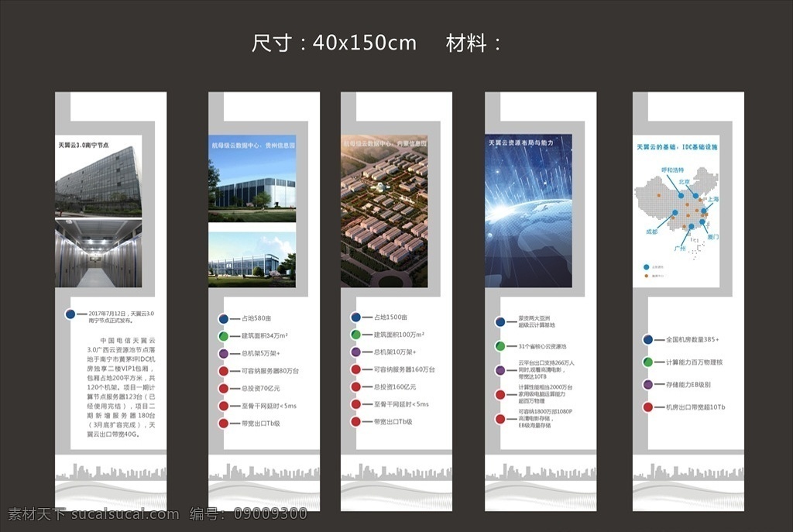Select the '机房出口带宽超10Tb' text
The width and height of the screenshot is (793, 532).
tap(695, 407)
